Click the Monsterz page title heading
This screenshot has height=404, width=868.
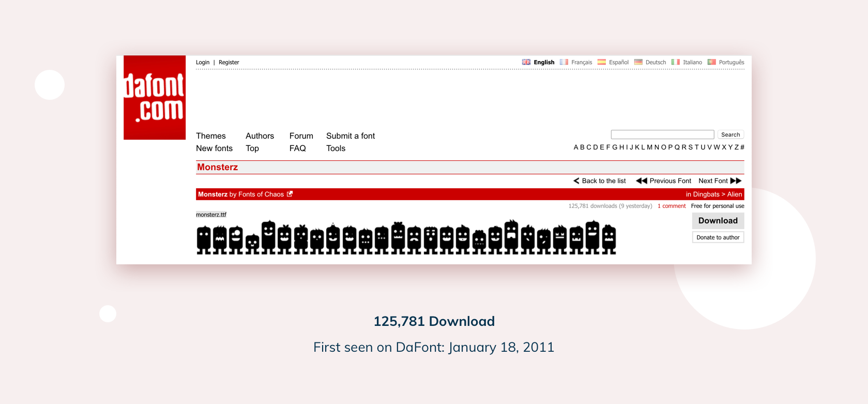pos(218,167)
